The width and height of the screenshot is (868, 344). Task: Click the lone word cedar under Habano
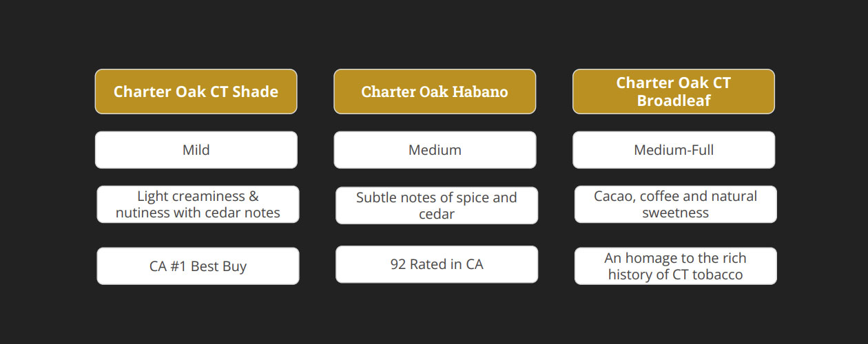(x=437, y=214)
